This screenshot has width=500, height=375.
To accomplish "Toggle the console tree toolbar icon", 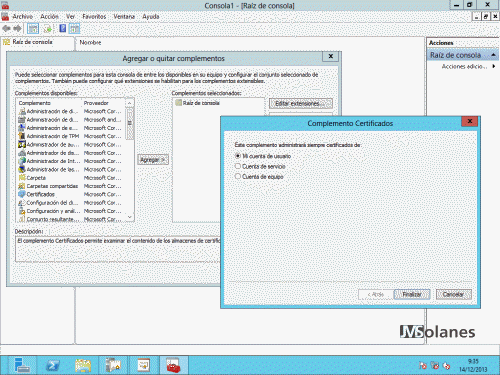I will click(33, 29).
